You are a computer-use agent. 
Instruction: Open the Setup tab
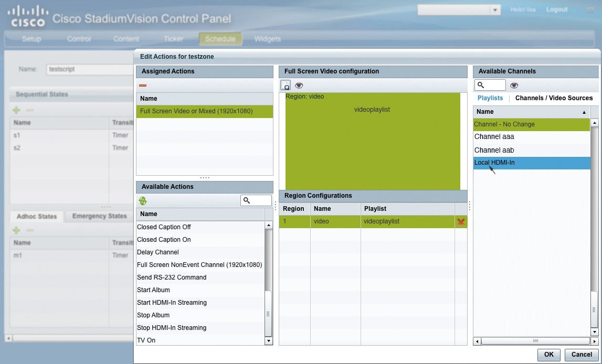(31, 39)
